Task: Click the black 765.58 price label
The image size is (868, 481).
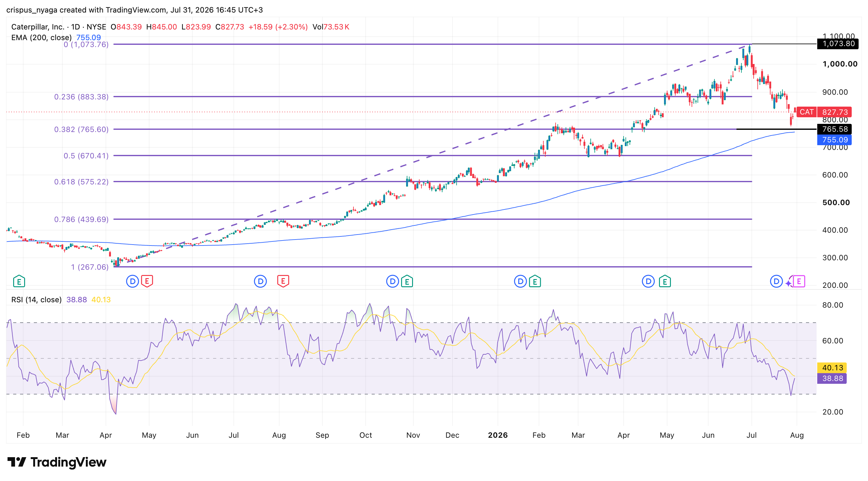Action: (x=834, y=129)
